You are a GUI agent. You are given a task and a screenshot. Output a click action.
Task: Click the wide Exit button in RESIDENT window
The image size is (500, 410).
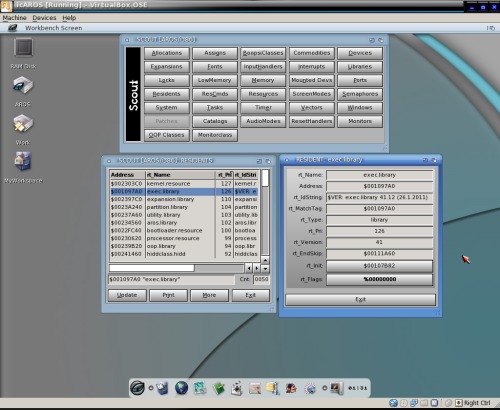[x=360, y=299]
